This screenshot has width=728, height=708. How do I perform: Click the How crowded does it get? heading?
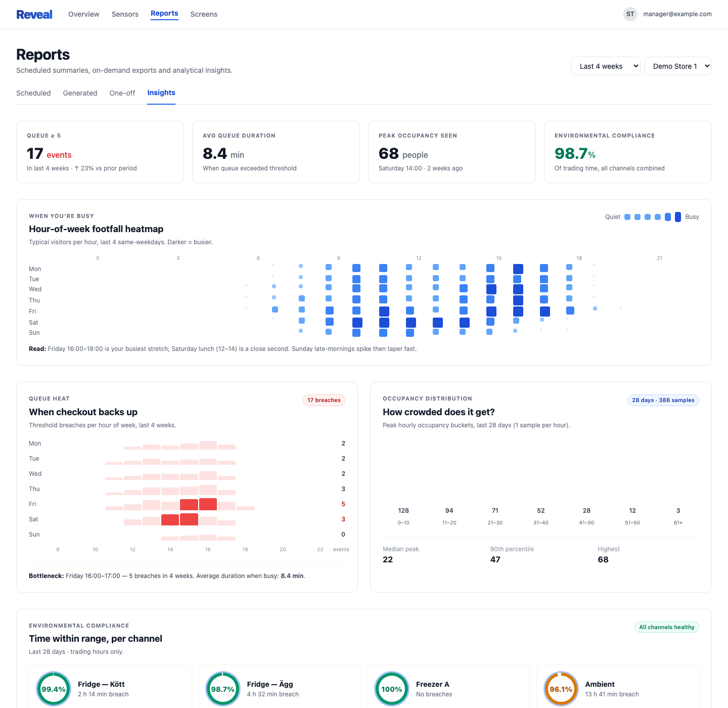click(x=439, y=412)
